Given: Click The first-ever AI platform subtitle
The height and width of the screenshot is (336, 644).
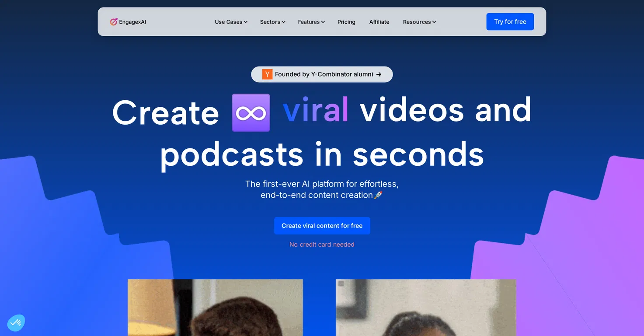Looking at the screenshot, I should (322, 189).
